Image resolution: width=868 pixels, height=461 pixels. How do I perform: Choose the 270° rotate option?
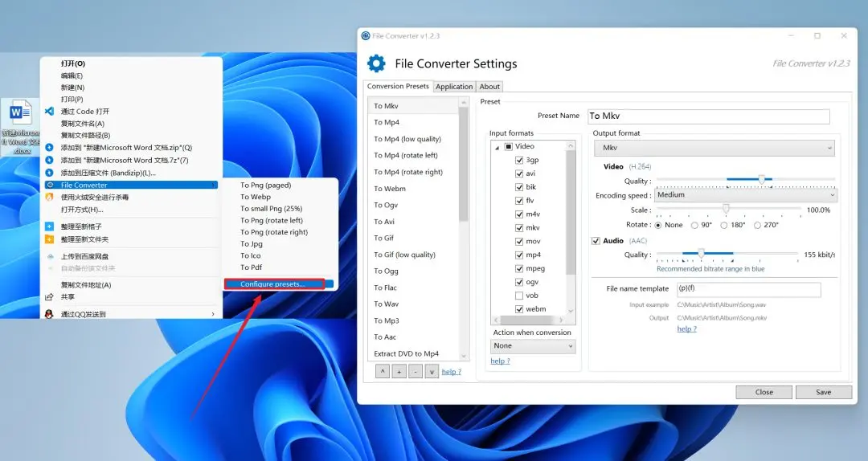(757, 225)
